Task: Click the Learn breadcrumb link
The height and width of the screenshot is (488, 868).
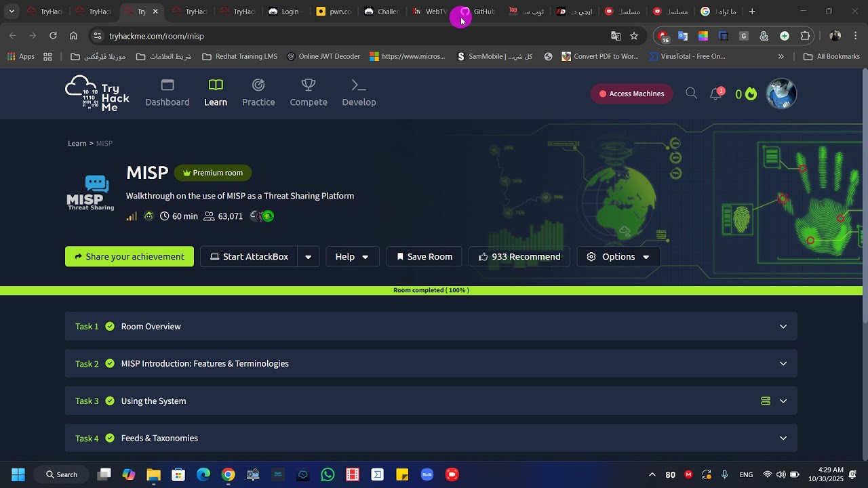Action: point(77,144)
